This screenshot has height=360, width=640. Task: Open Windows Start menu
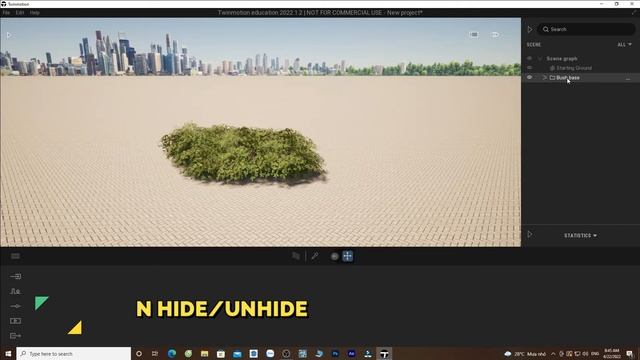tap(8, 353)
